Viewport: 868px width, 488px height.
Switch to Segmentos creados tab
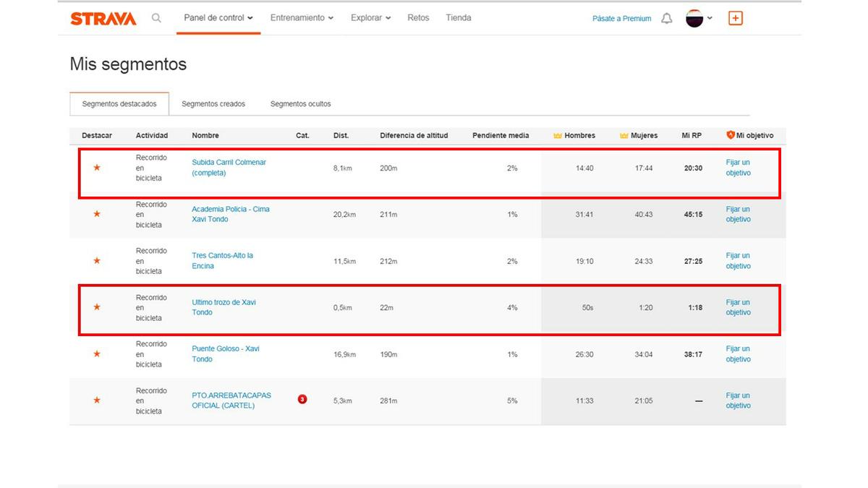213,104
